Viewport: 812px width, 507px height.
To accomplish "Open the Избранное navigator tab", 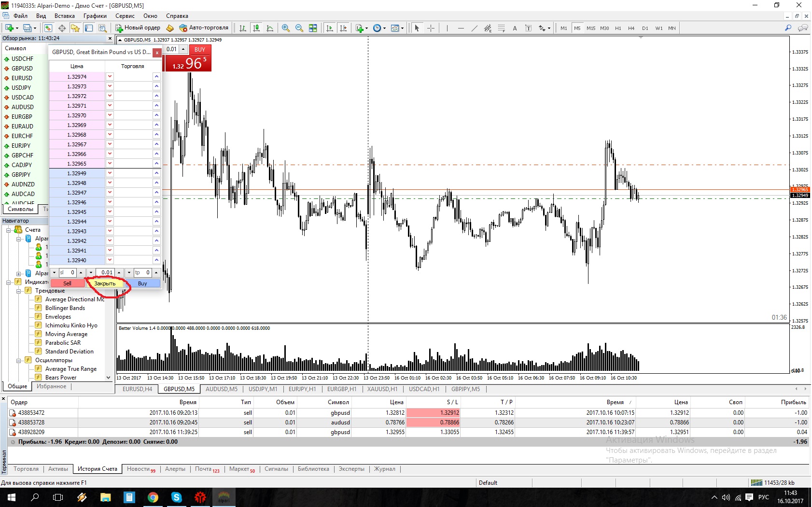I will [x=52, y=386].
